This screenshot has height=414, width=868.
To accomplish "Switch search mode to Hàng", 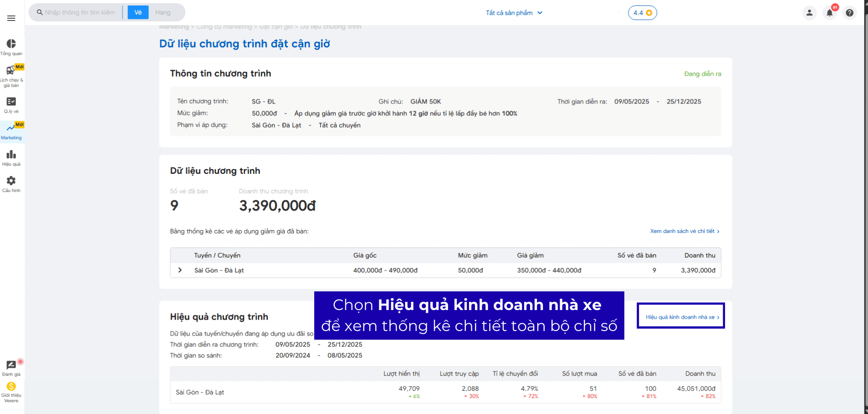I will click(x=163, y=12).
